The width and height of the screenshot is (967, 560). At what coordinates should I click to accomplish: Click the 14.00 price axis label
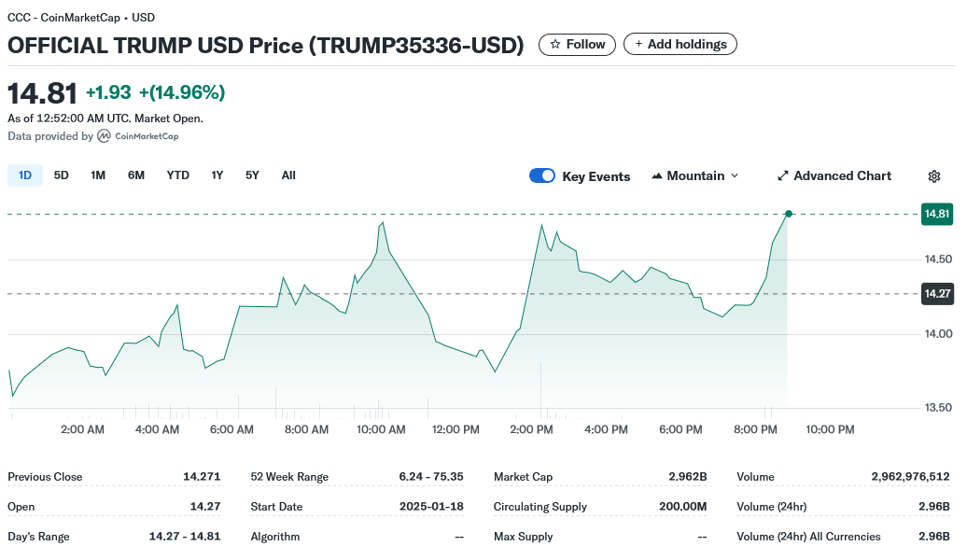click(x=938, y=333)
